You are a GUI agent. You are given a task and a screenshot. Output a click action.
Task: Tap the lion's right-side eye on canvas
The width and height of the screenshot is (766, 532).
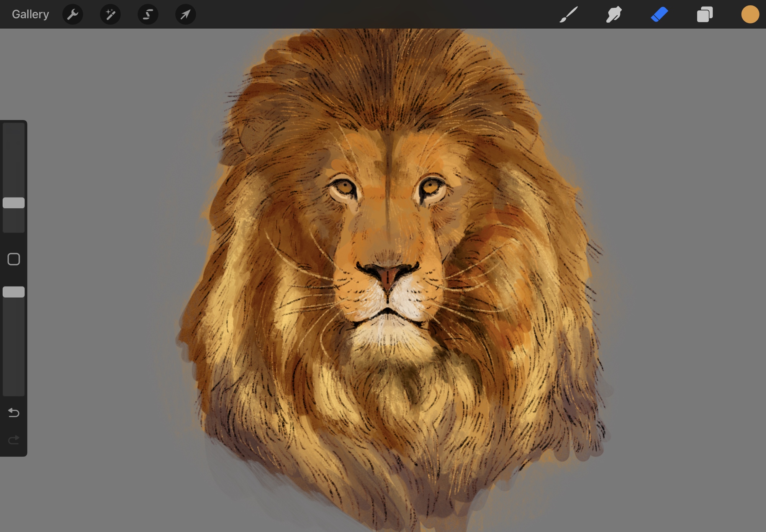tap(431, 187)
